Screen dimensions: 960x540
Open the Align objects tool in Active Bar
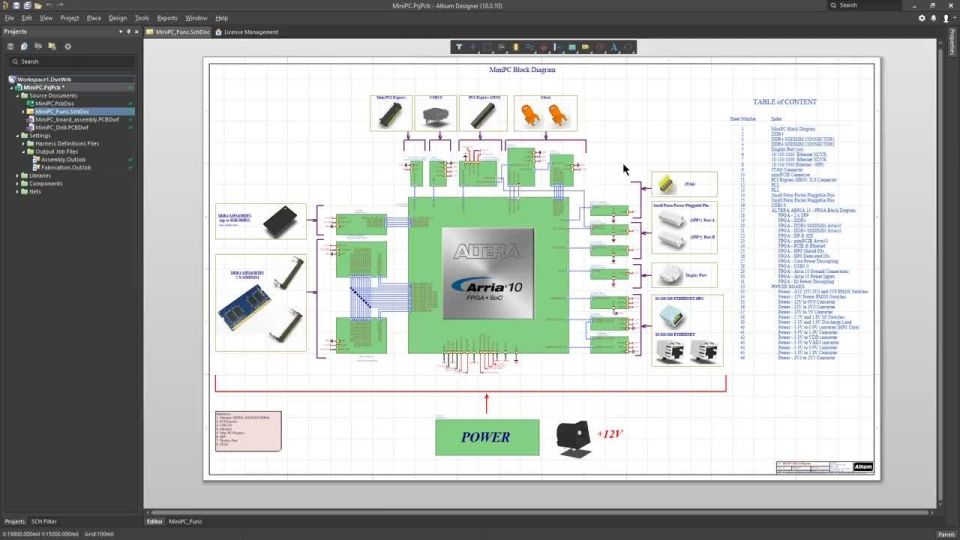click(501, 47)
